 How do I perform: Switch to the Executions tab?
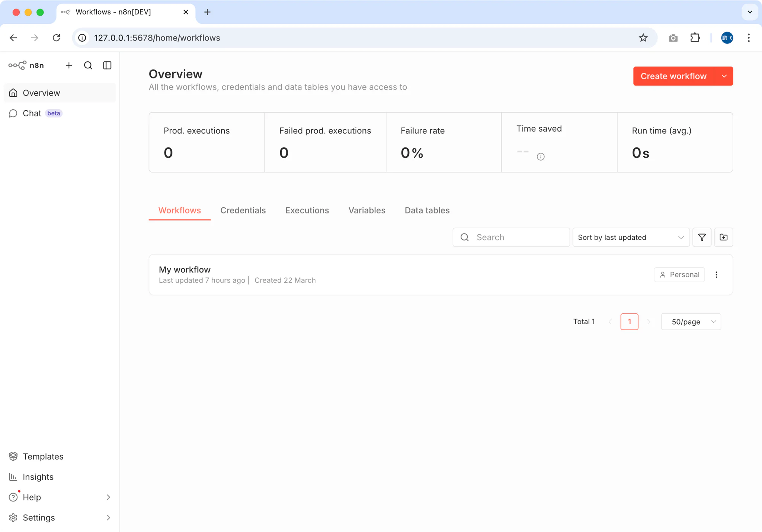307,210
